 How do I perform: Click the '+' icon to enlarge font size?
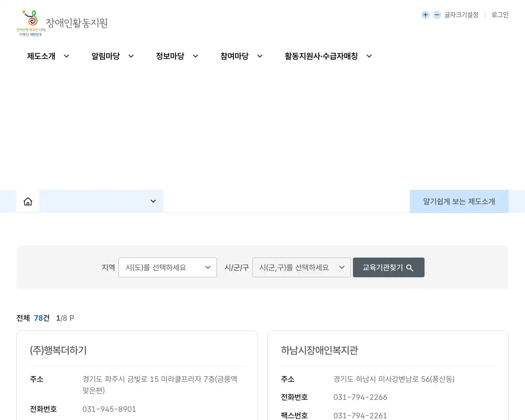pos(425,15)
